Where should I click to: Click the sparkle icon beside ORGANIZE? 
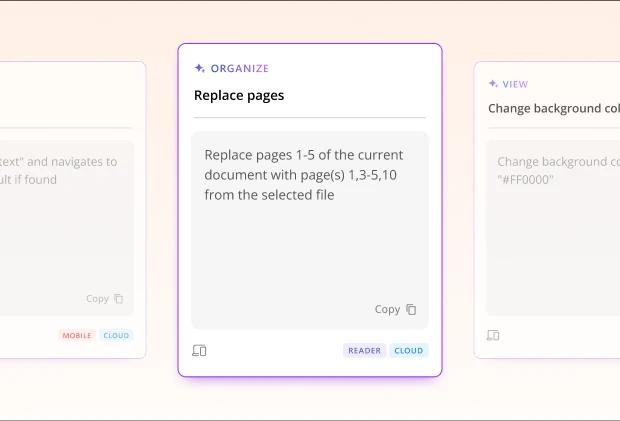(x=200, y=69)
